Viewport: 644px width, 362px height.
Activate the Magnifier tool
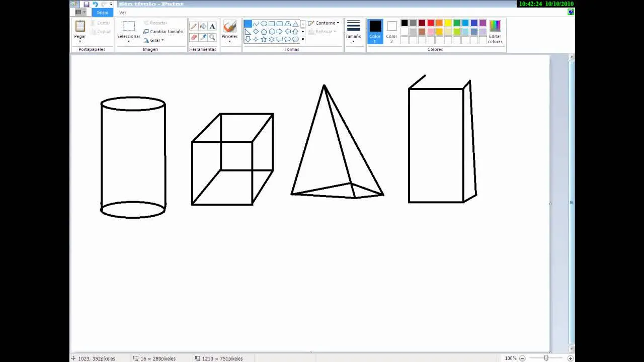click(212, 37)
